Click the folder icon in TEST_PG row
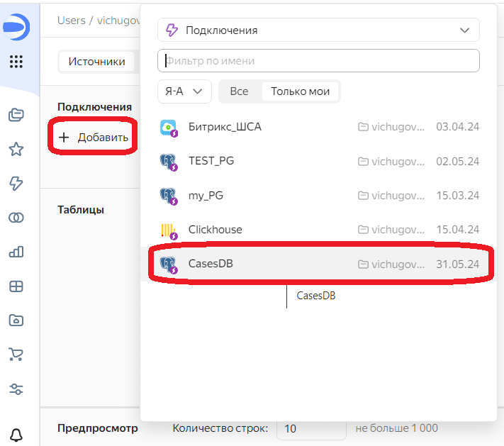The width and height of the screenshot is (504, 446). coord(363,162)
